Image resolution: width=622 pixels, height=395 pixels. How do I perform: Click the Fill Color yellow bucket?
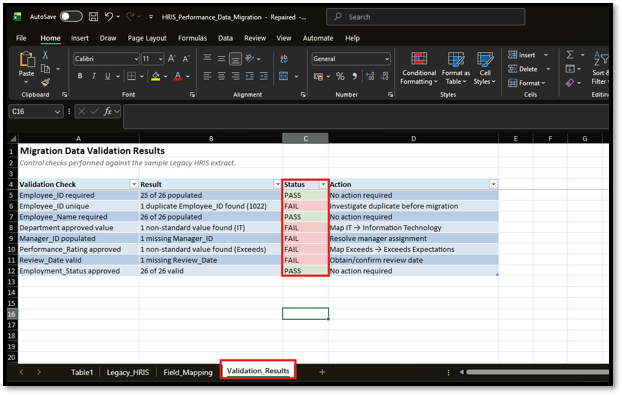(x=156, y=76)
